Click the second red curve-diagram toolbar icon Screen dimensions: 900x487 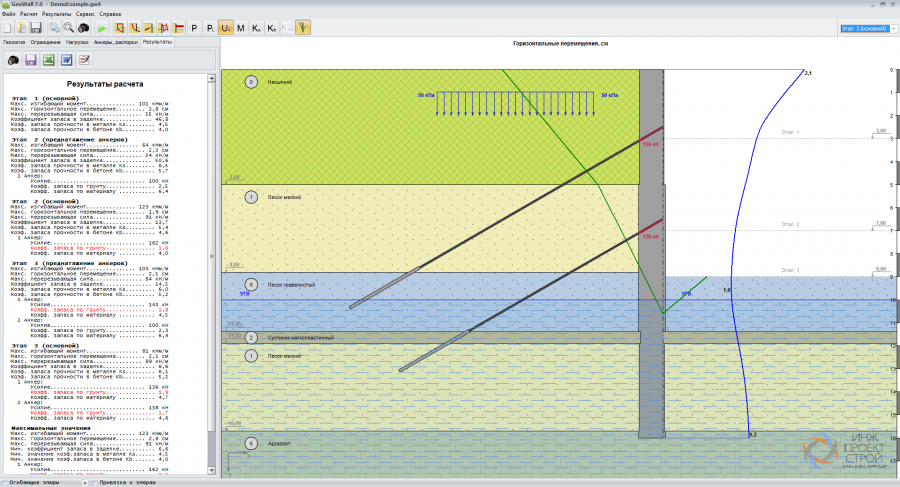134,28
